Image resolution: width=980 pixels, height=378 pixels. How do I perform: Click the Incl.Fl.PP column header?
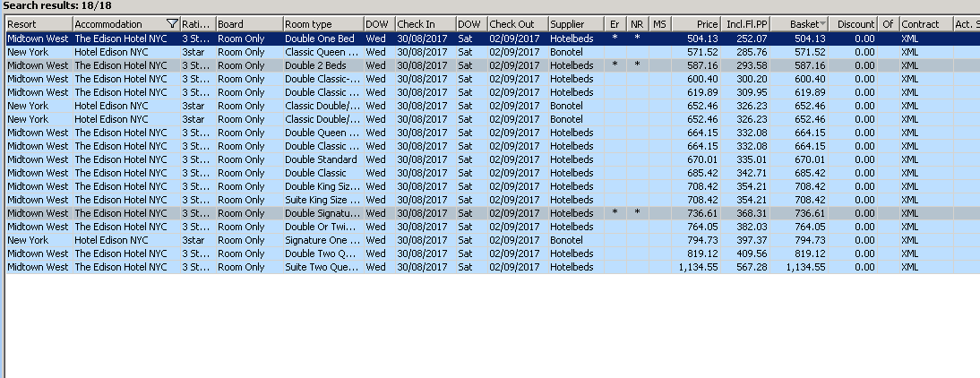point(745,24)
